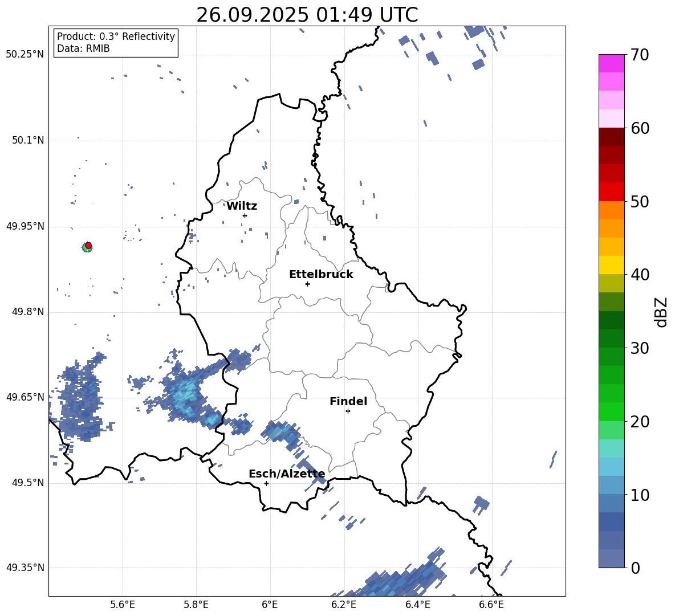The width and height of the screenshot is (675, 616).
Task: Click the 20 colorbar tick label
Action: [x=640, y=422]
